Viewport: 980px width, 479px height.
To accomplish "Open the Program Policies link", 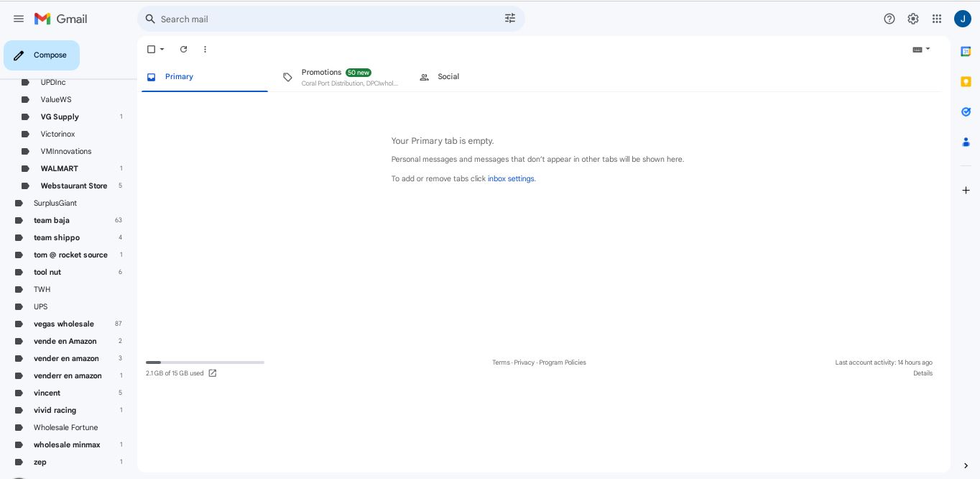I will pos(563,362).
